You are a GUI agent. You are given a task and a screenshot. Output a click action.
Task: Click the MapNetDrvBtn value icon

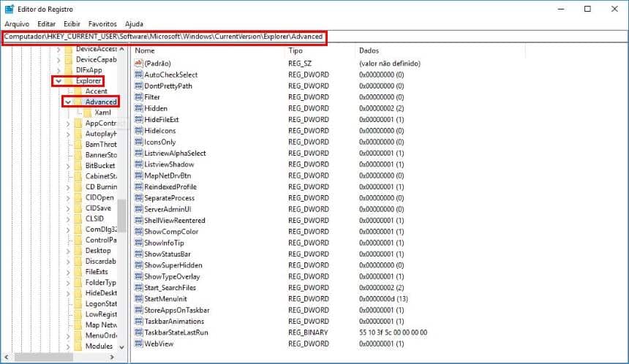click(139, 175)
